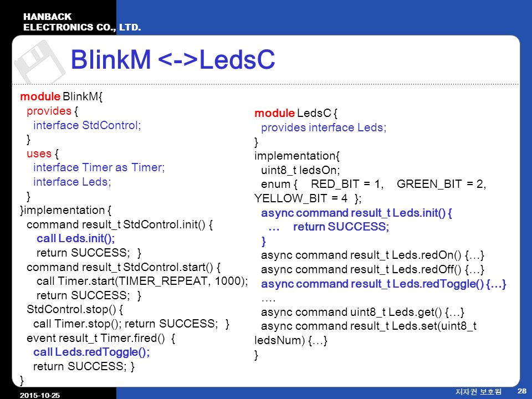
Task: Click the '}implementation {' line
Action: [66, 211]
